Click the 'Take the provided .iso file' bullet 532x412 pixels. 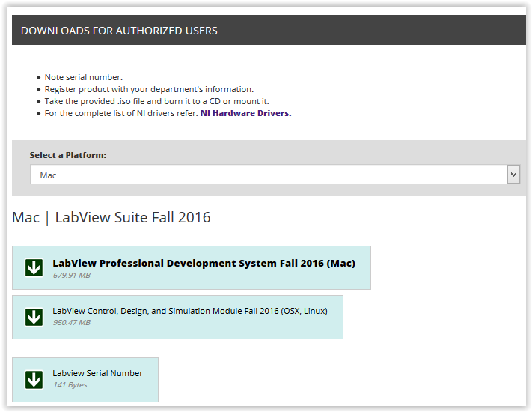[x=156, y=101]
